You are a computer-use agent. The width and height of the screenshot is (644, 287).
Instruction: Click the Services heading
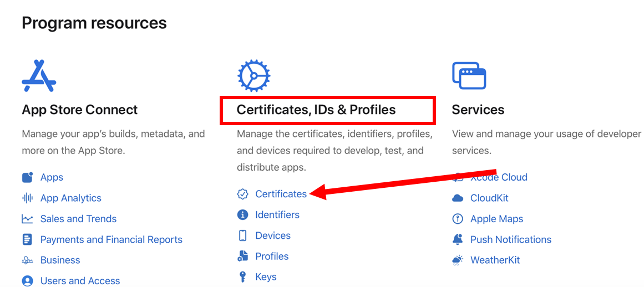[x=478, y=110]
